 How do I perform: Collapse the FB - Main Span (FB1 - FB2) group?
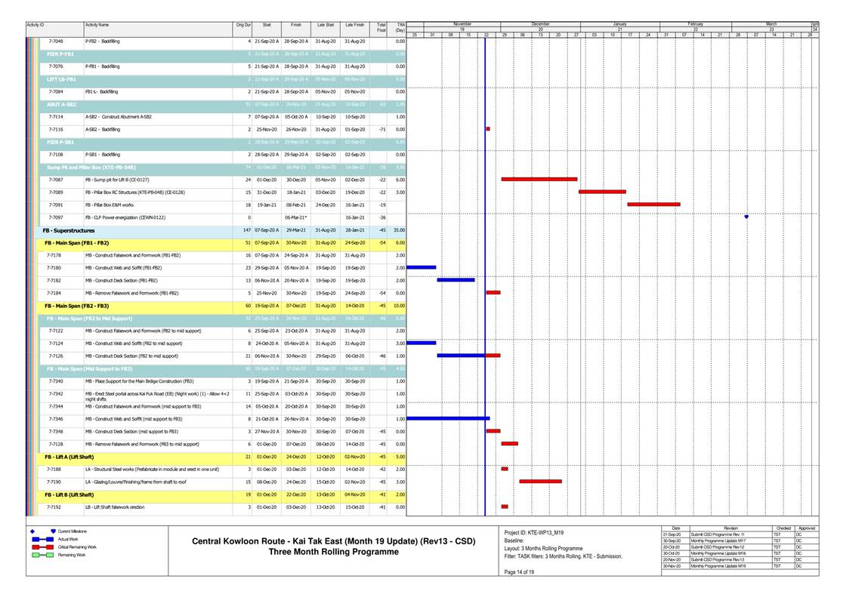point(77,243)
